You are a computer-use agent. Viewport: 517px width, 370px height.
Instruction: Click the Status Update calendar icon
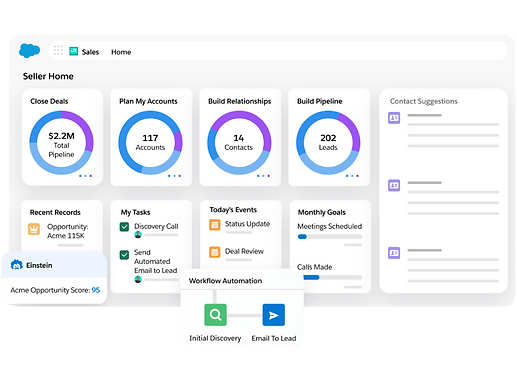click(215, 225)
